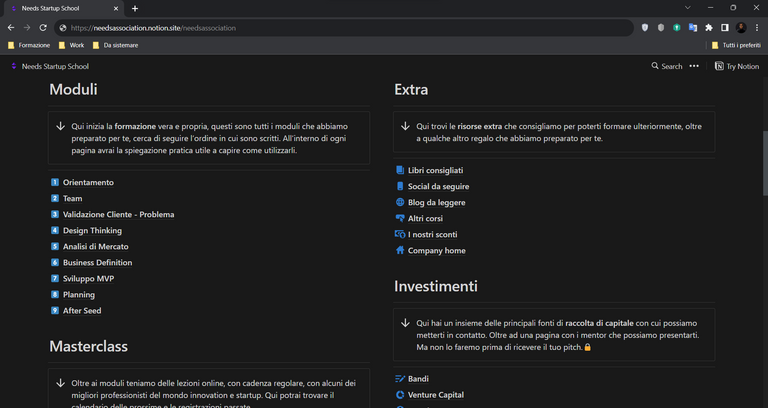
Task: Click the page vertical scrollbar
Action: (x=765, y=164)
